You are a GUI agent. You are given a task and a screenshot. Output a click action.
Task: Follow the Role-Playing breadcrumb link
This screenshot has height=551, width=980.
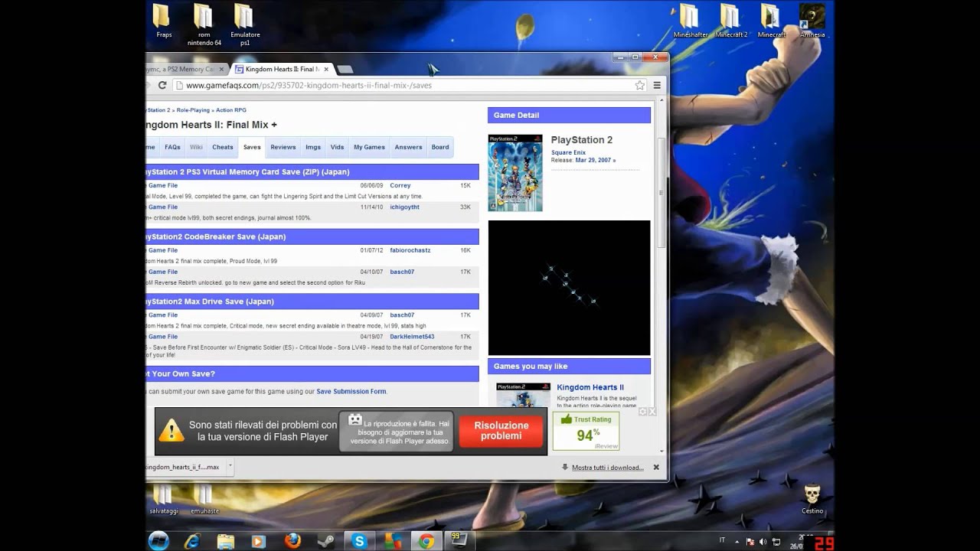(x=193, y=110)
